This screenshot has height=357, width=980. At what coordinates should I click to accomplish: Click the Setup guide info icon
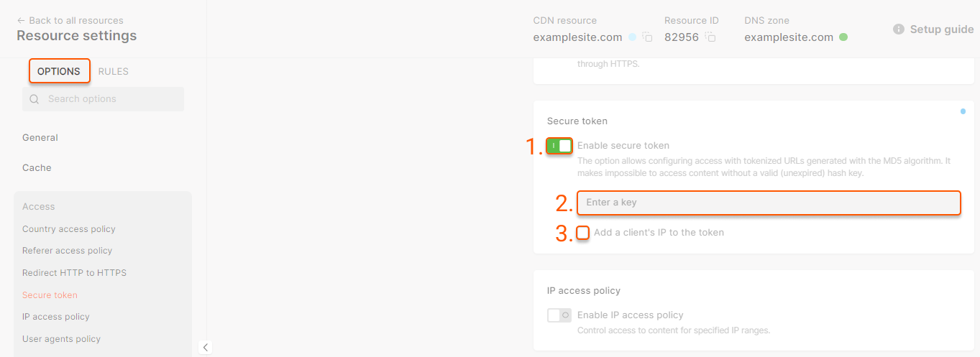tap(899, 29)
